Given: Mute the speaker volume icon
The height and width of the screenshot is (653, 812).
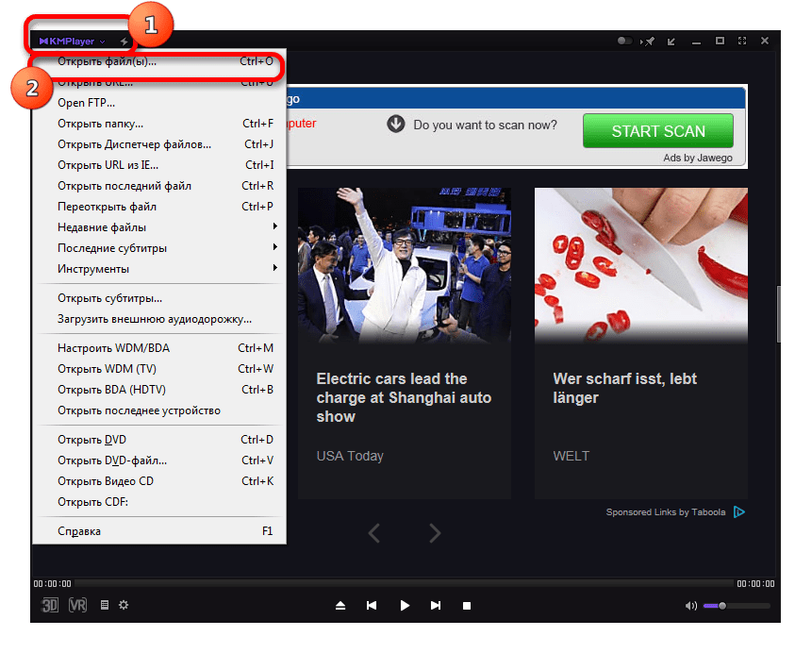Looking at the screenshot, I should [691, 605].
